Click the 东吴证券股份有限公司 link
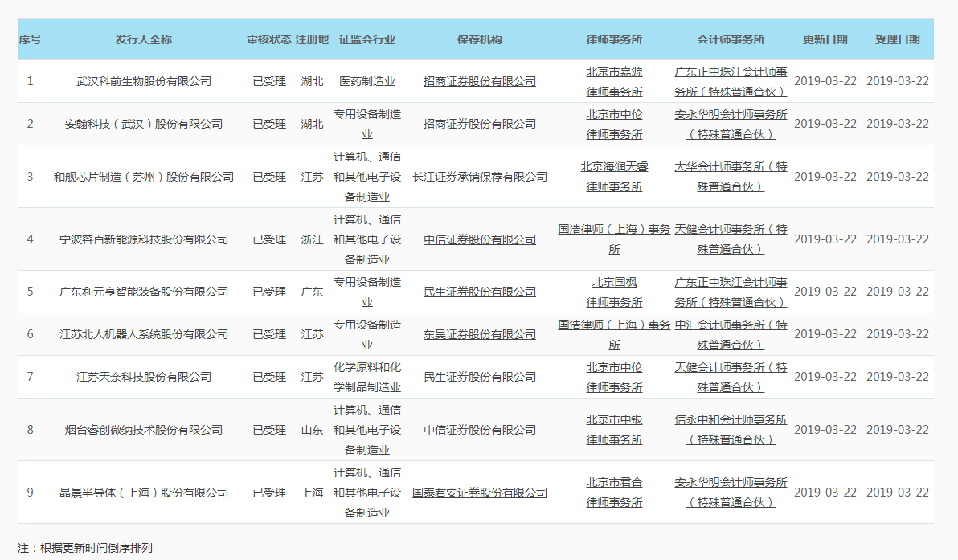Screen dimensions: 958x560 (480, 335)
